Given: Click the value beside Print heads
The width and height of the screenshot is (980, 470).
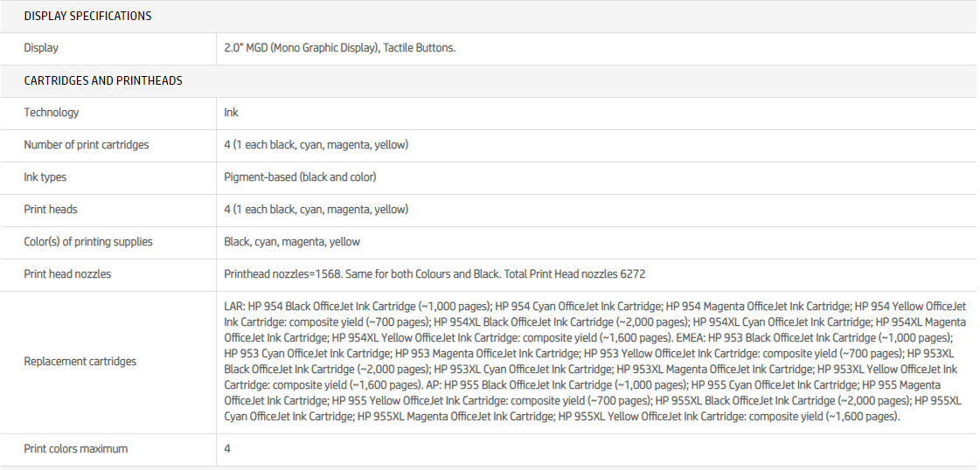Looking at the screenshot, I should click(x=316, y=210).
